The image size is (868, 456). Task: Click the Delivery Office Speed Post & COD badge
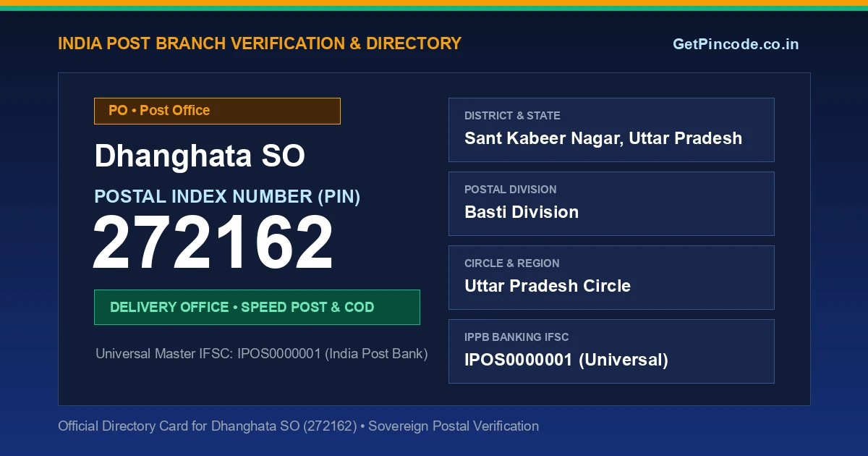(257, 307)
